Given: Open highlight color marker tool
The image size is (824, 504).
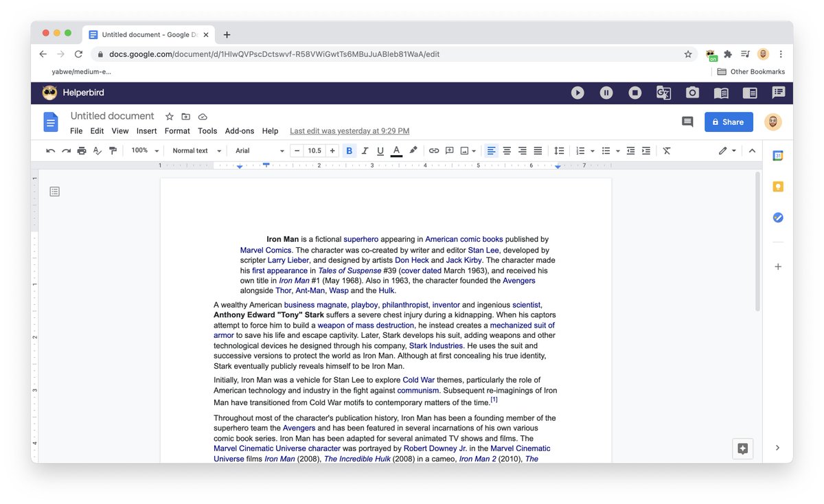Looking at the screenshot, I should pos(413,151).
